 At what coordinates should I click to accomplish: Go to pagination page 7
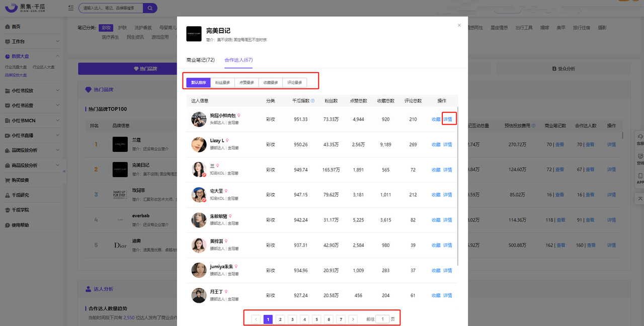pyautogui.click(x=341, y=319)
